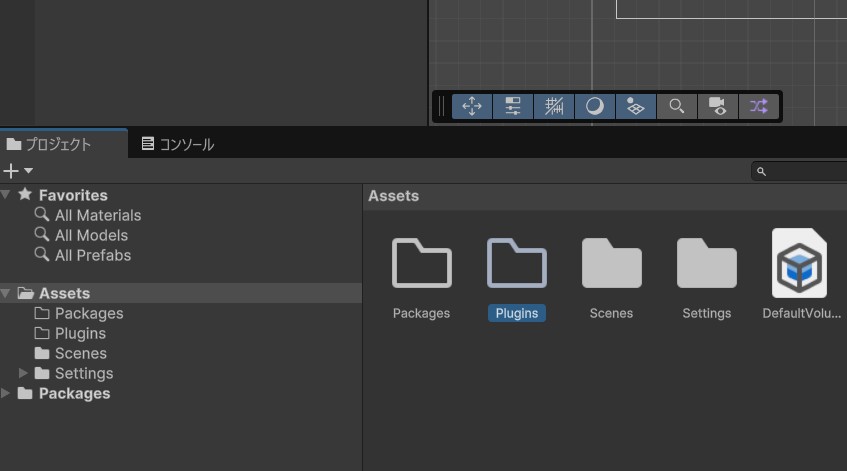Screen dimensions: 847x471
Task: Select Settings folder in tree
Action: 84,373
